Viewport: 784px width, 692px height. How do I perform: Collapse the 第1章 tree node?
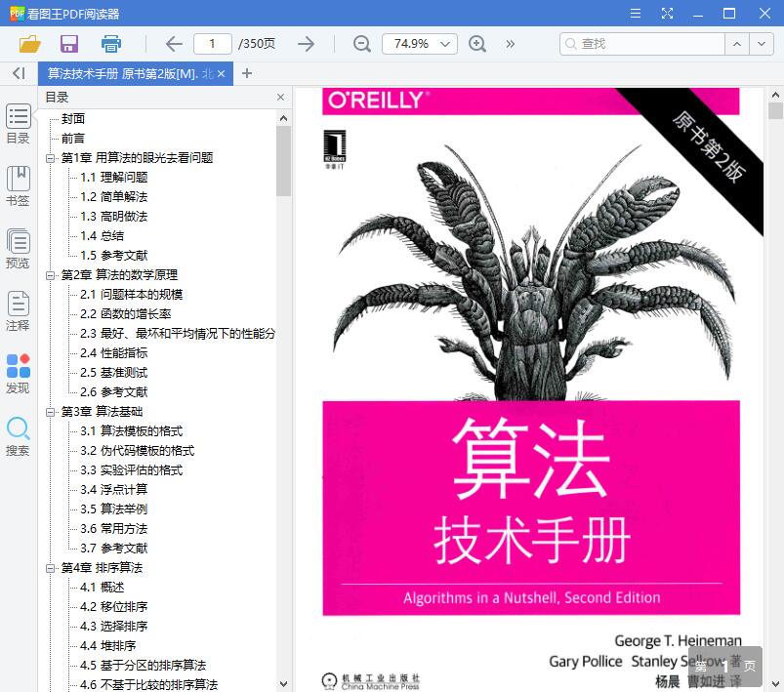[x=50, y=158]
